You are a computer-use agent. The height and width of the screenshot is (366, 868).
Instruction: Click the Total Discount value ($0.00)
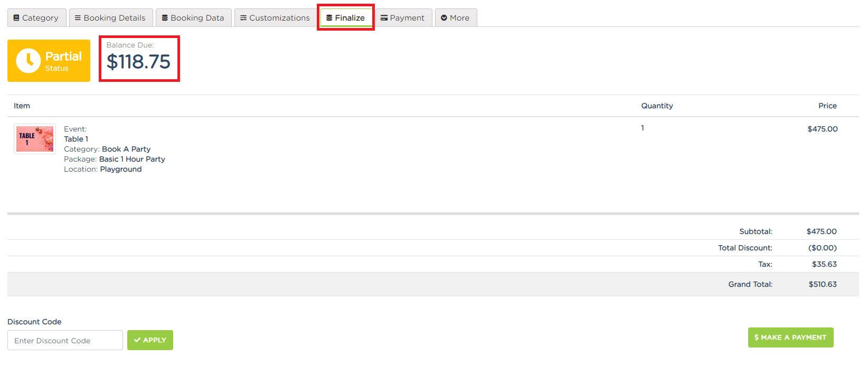(x=823, y=248)
